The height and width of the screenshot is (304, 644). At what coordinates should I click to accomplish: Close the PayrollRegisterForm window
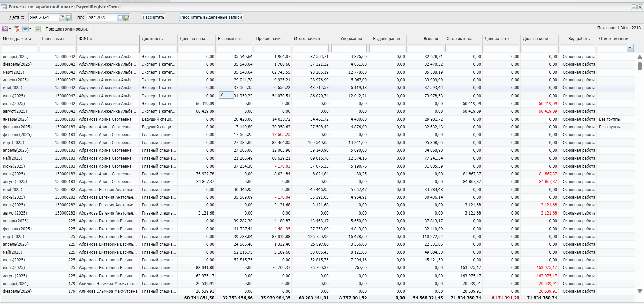[x=640, y=7]
